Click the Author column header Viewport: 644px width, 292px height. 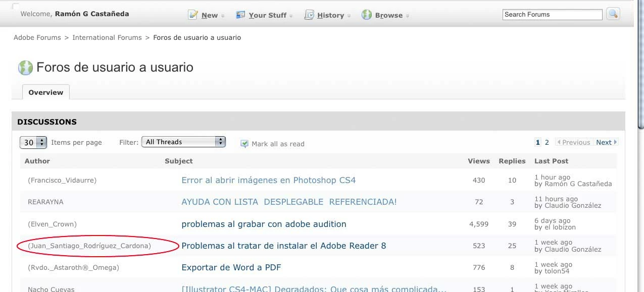click(37, 161)
